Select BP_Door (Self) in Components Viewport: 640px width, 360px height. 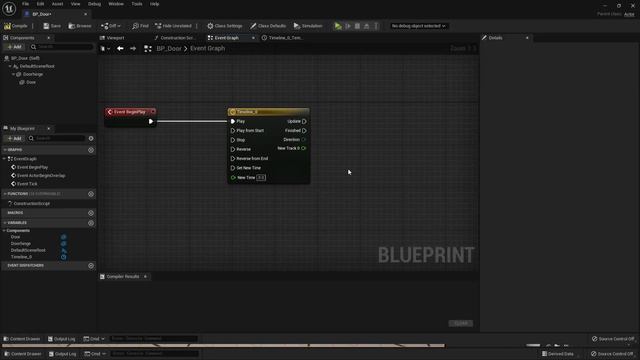22,58
